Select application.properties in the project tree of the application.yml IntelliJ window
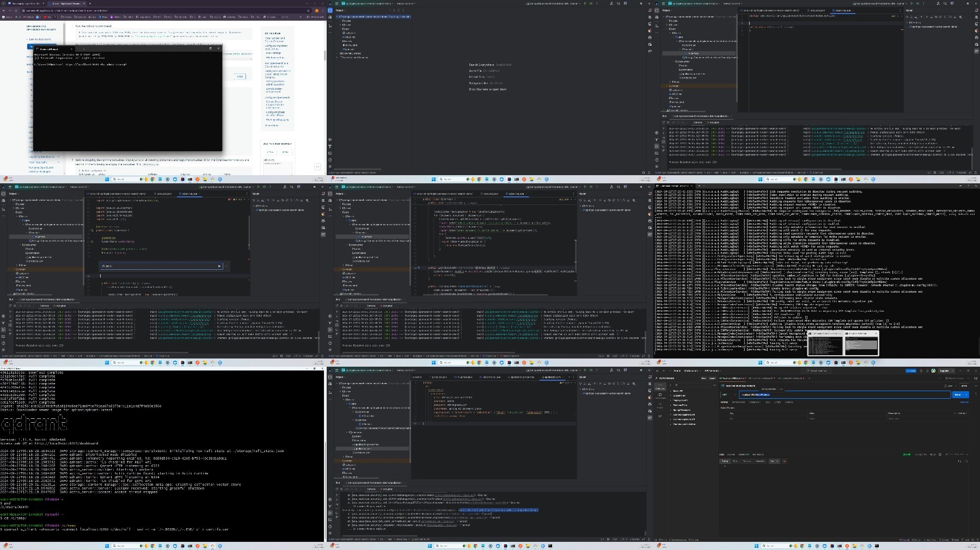 [366, 444]
